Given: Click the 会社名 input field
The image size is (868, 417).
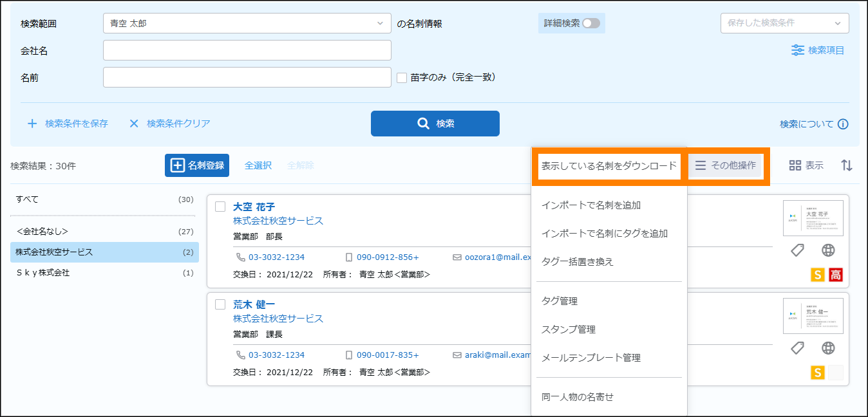Looking at the screenshot, I should tap(247, 50).
